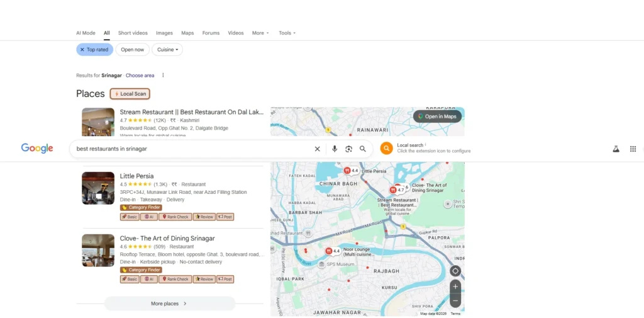The width and height of the screenshot is (644, 318).
Task: Click the voice search microphone icon
Action: [335, 149]
